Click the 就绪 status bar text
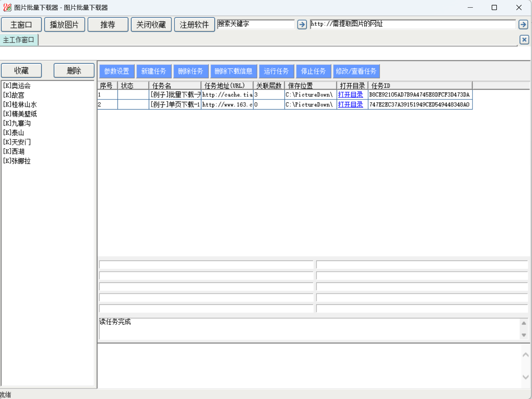532x399 pixels. pos(6,395)
